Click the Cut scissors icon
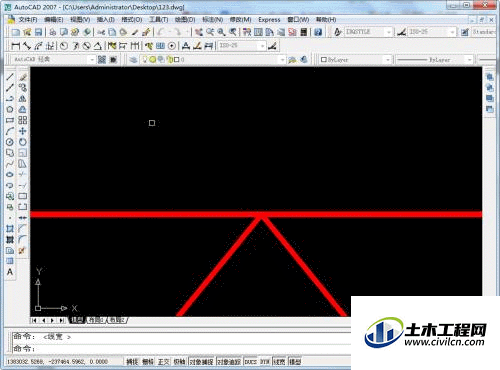Screen dimensions: 500x370 [101, 32]
